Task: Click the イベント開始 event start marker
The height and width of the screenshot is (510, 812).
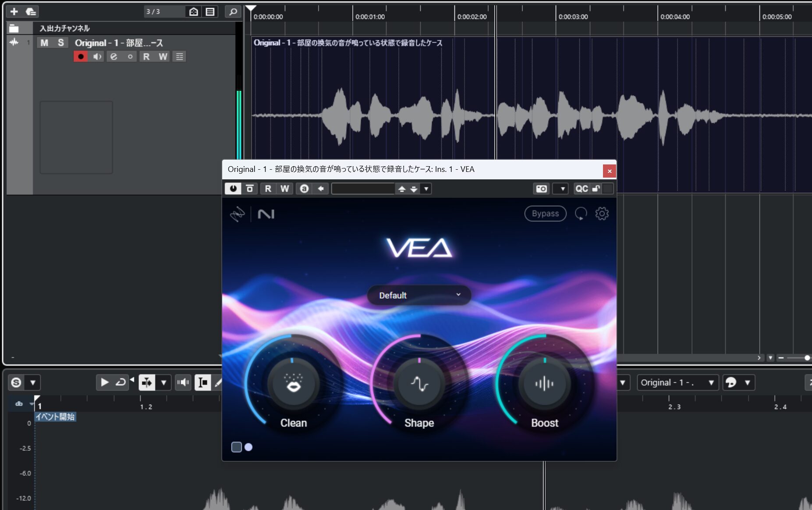Action: coord(55,417)
